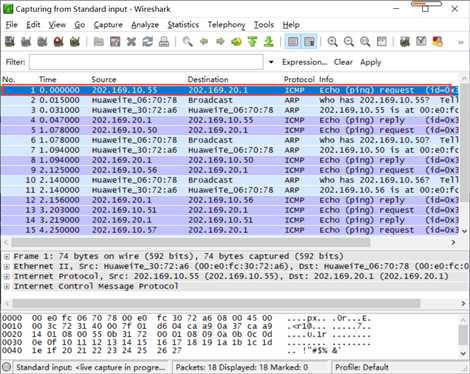Stop the running live capture
This screenshot has width=470, height=374.
coord(59,42)
